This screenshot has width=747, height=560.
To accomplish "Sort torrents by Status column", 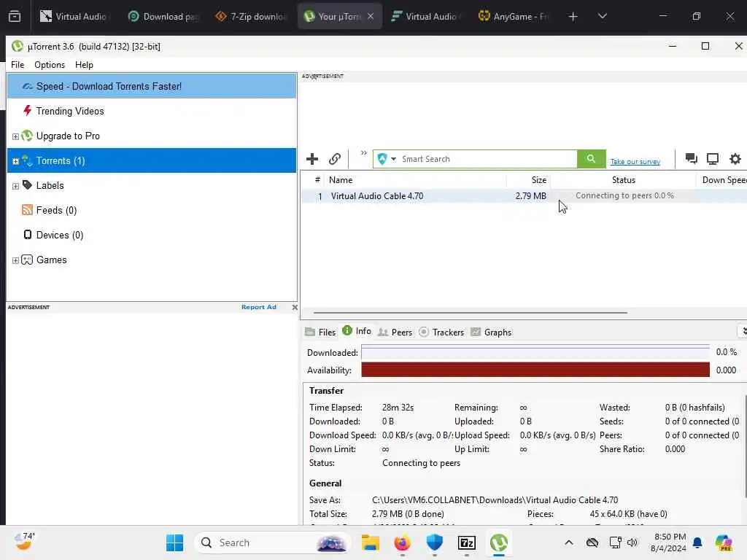I will click(x=623, y=180).
